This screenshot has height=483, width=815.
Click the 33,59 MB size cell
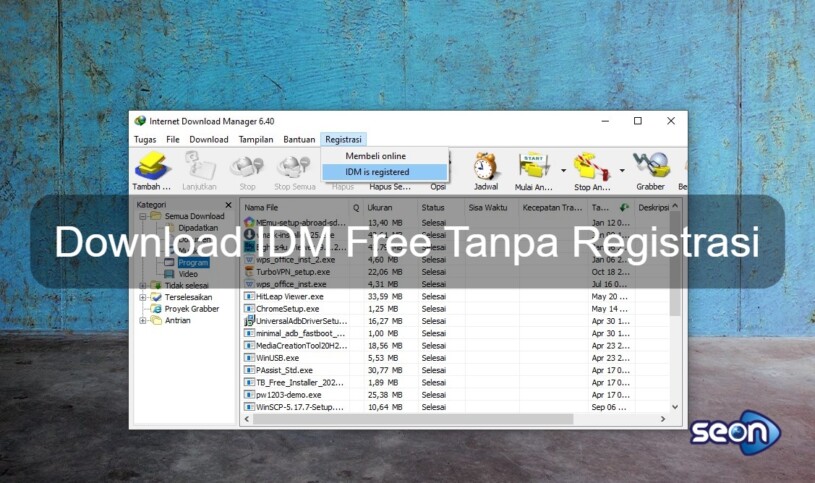point(385,296)
